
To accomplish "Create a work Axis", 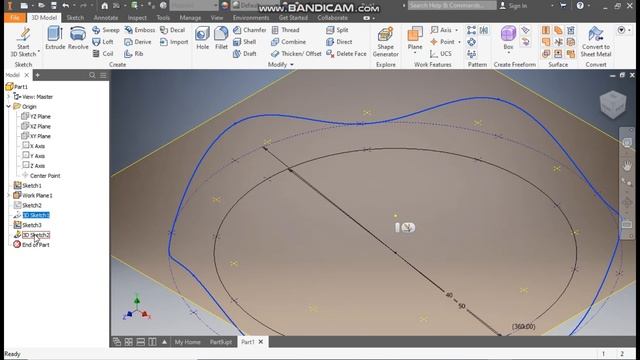I will (x=441, y=30).
